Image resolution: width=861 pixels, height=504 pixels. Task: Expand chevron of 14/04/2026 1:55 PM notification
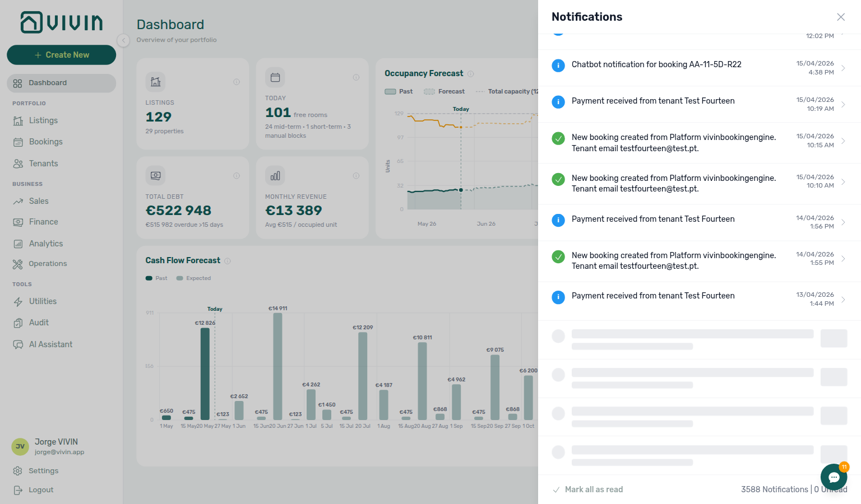[843, 259]
